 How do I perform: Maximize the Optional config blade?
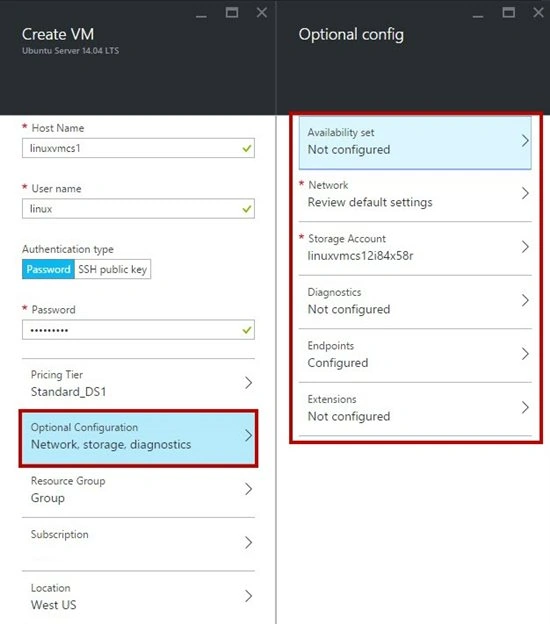508,13
